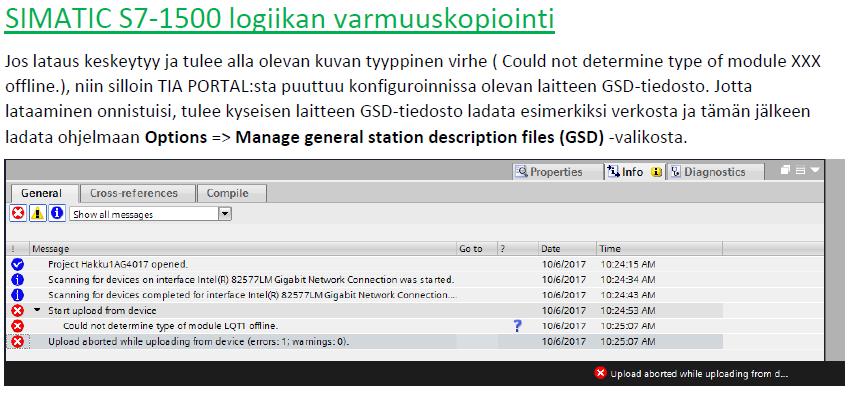Select the Upload aborted (errors: 1; warnings: 0) message

tap(199, 342)
